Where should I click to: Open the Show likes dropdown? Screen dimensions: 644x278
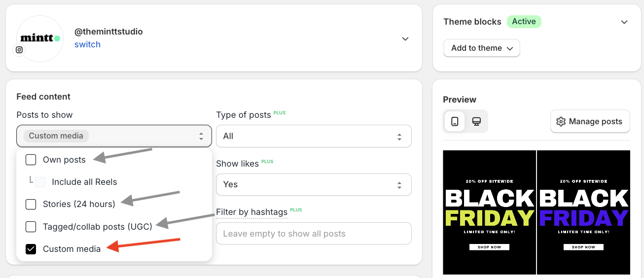[314, 184]
